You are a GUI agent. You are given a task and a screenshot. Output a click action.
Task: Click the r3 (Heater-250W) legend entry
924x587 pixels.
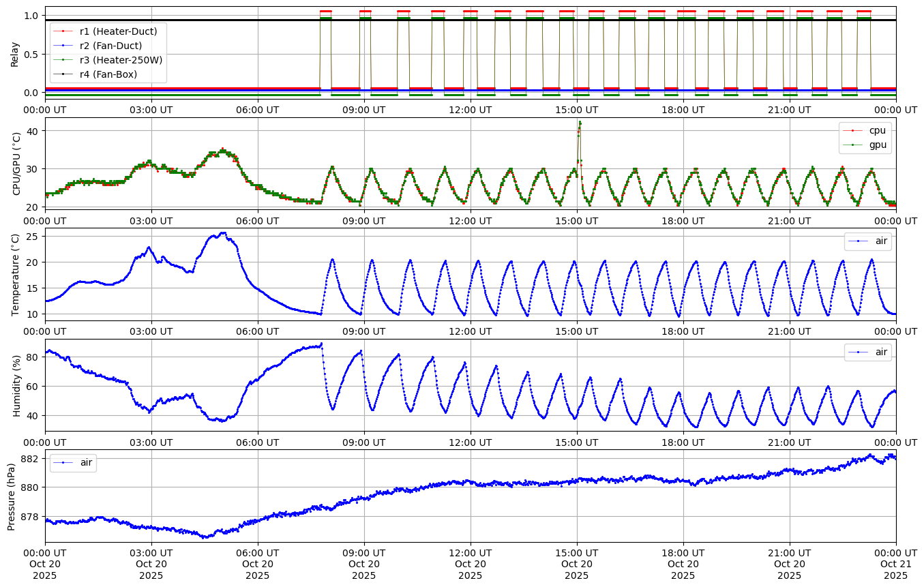(121, 60)
